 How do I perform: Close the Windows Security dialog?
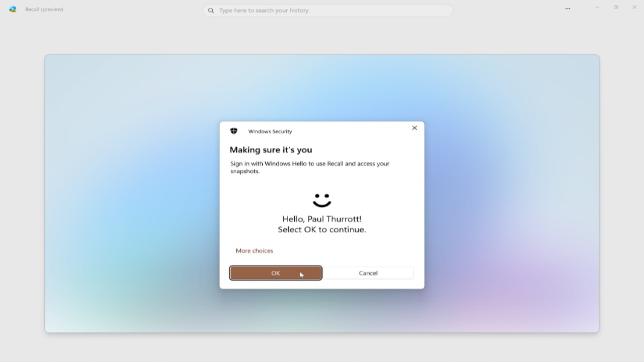pyautogui.click(x=414, y=128)
